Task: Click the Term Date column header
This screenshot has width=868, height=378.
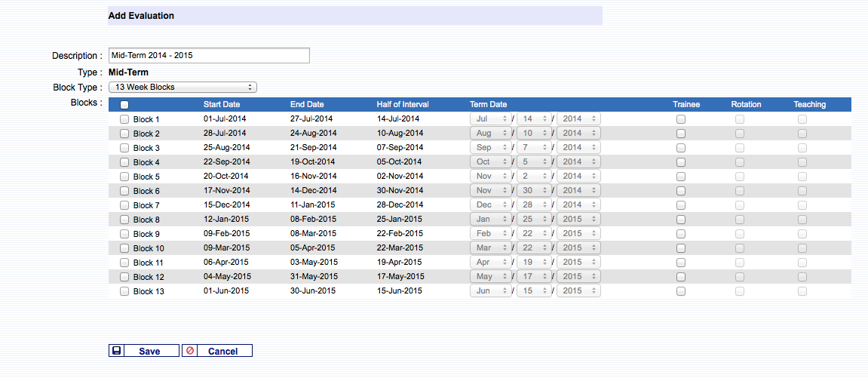Action: coord(488,105)
